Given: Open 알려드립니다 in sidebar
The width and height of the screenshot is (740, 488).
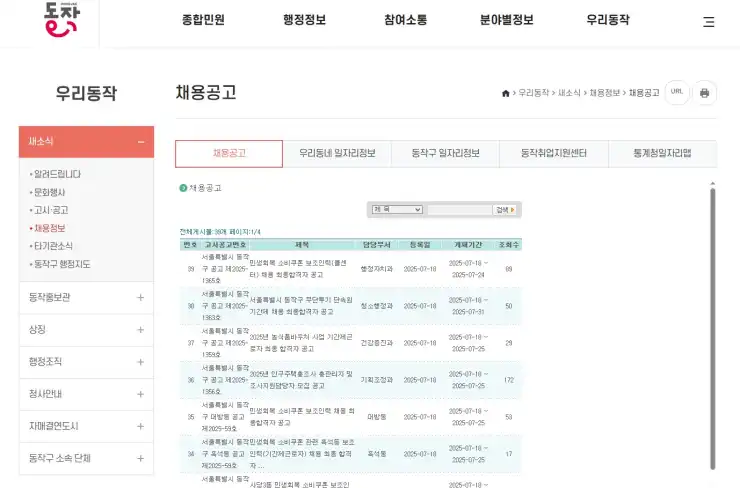Looking at the screenshot, I should click(57, 174).
